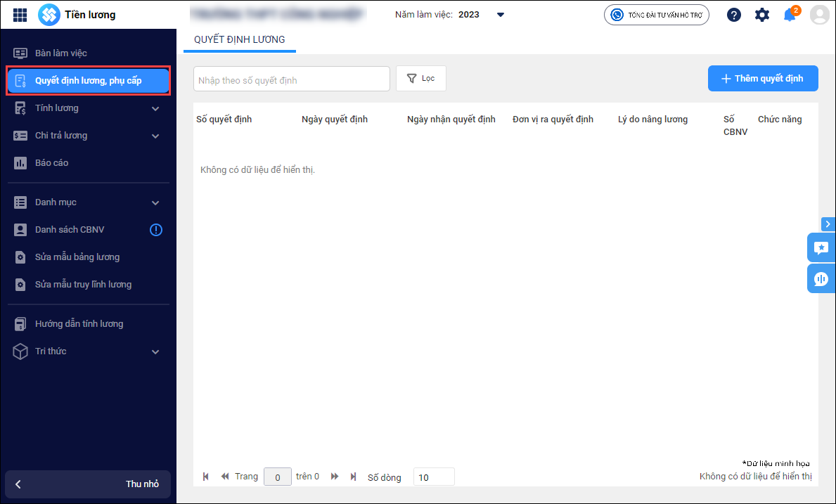The width and height of the screenshot is (836, 504).
Task: Open the Năm làm việc 2023 dropdown
Action: pos(500,15)
